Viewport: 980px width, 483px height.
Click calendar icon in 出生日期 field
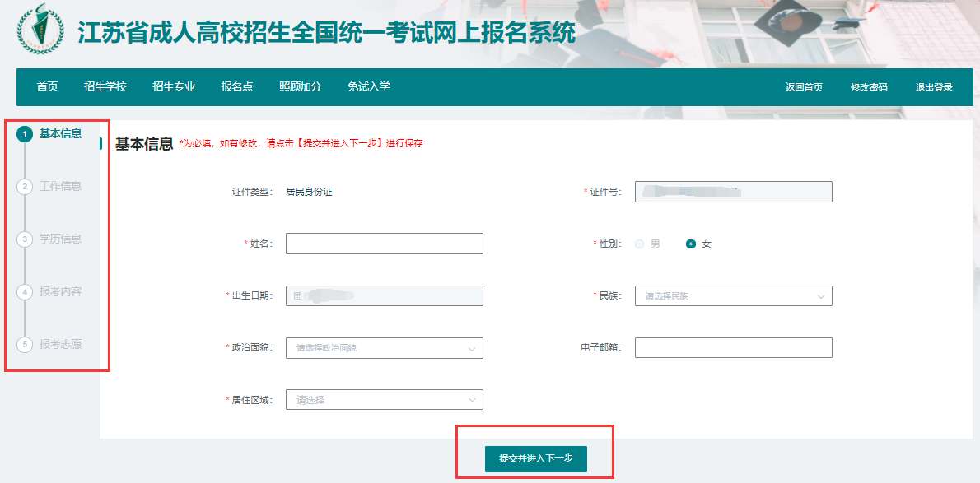point(297,296)
